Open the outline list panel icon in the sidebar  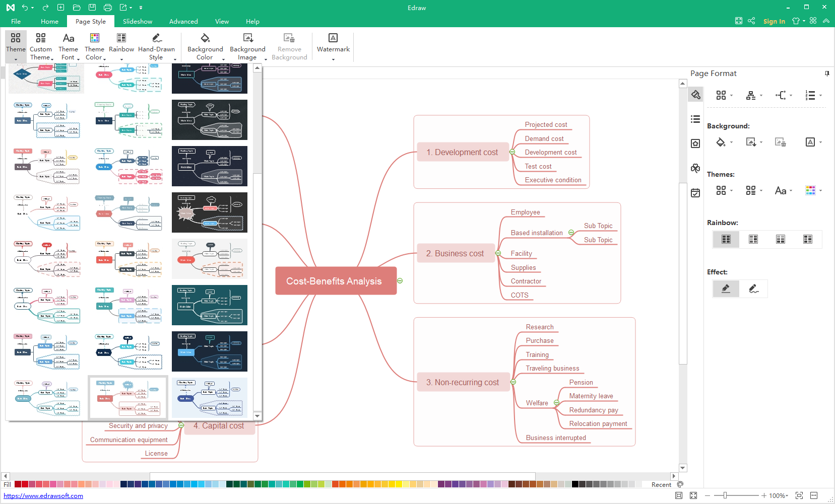tap(695, 119)
